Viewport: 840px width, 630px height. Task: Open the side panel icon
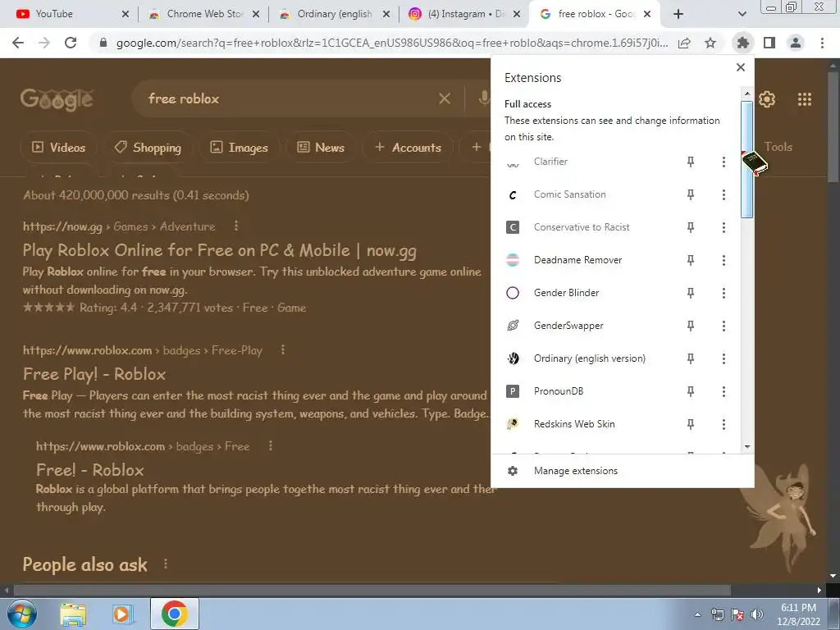(769, 43)
